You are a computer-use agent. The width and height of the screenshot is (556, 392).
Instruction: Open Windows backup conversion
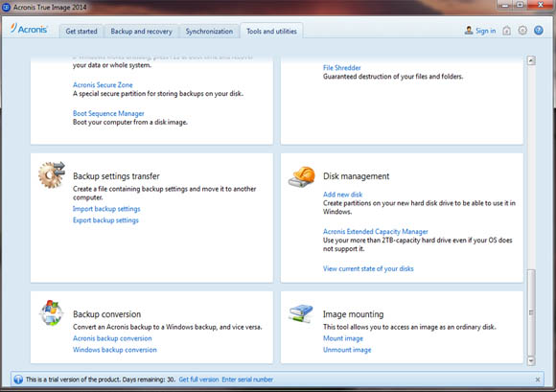(x=114, y=350)
